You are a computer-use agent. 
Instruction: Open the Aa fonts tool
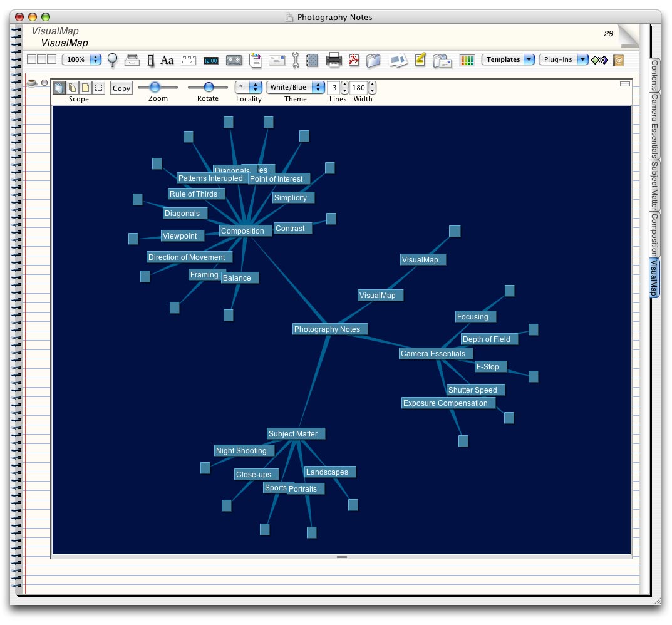tap(167, 60)
